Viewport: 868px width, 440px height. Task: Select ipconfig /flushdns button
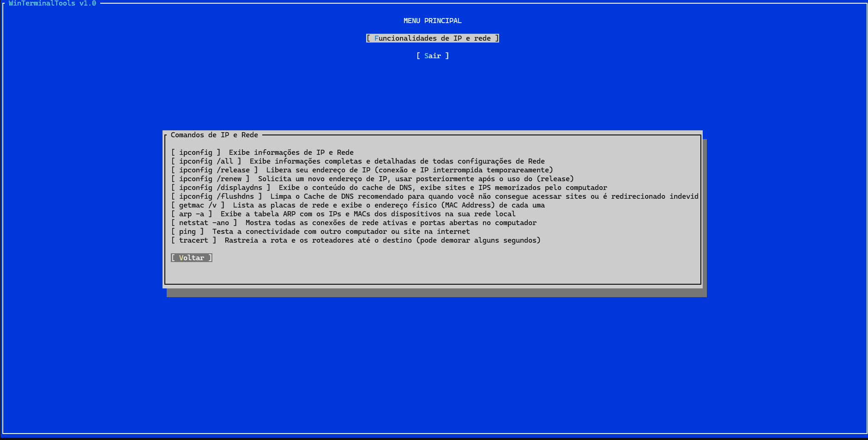tap(217, 196)
